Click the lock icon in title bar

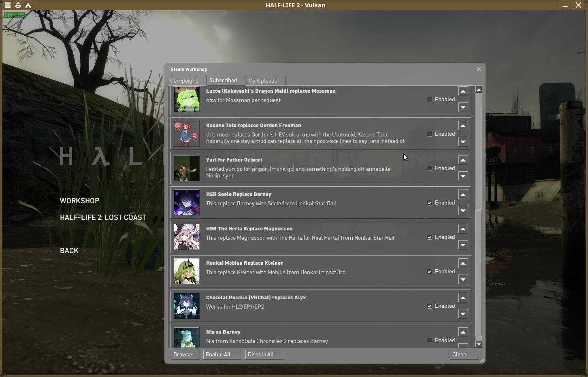pos(18,5)
